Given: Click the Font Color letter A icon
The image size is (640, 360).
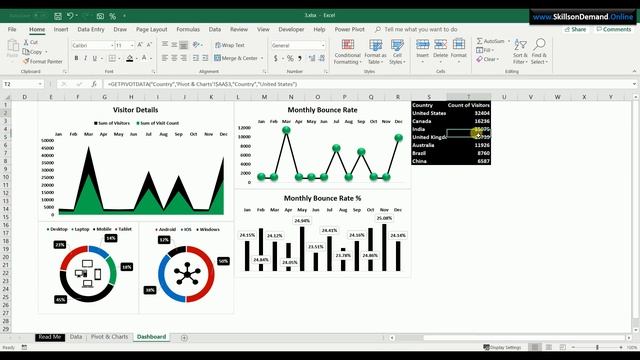Looking at the screenshot, I should point(144,58).
